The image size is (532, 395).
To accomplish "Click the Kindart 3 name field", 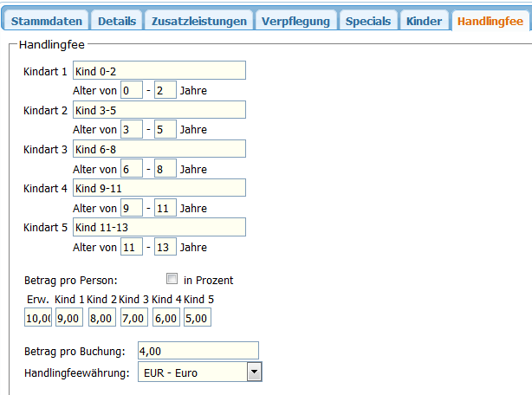I will click(159, 149).
